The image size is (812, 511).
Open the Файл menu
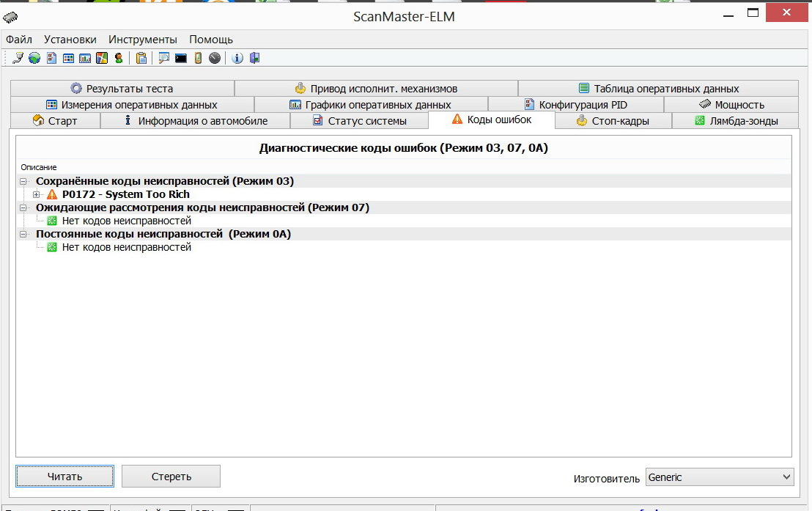click(18, 40)
